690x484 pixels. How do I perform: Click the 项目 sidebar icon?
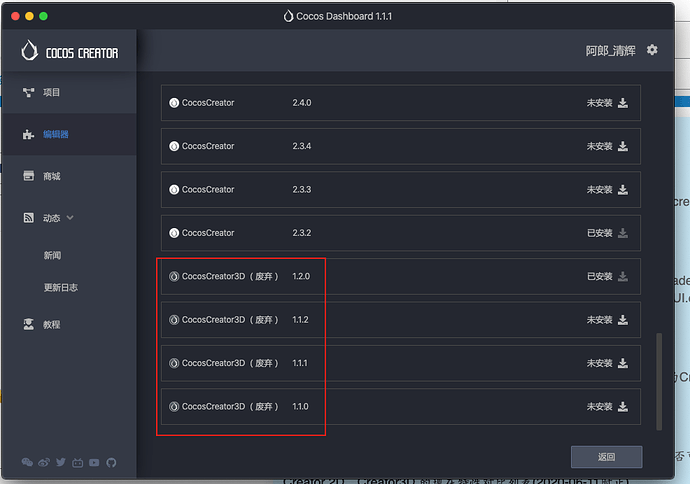(29, 92)
